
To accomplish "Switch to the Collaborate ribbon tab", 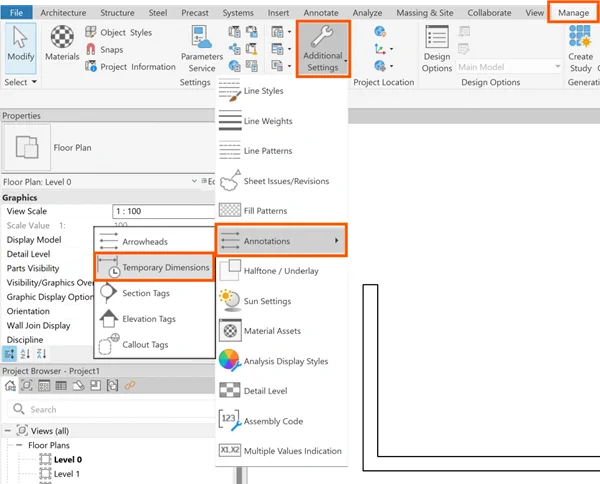I will [489, 13].
